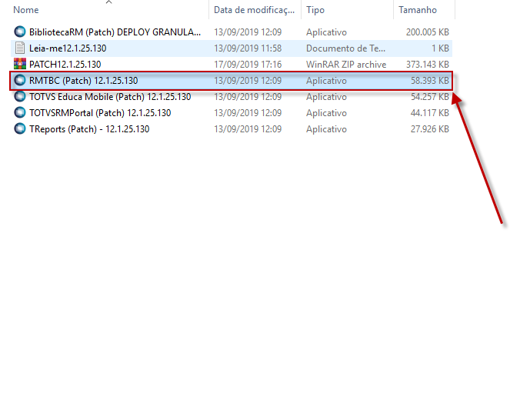Click the PATCH12.1.25.130 WinRAR archive icon
Image resolution: width=520 pixels, height=420 pixels.
[20, 64]
